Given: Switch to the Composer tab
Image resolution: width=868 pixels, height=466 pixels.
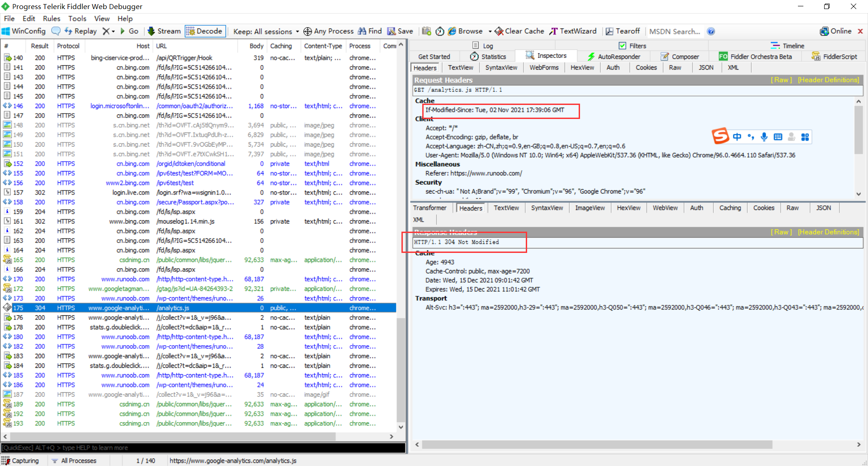Looking at the screenshot, I should click(679, 57).
